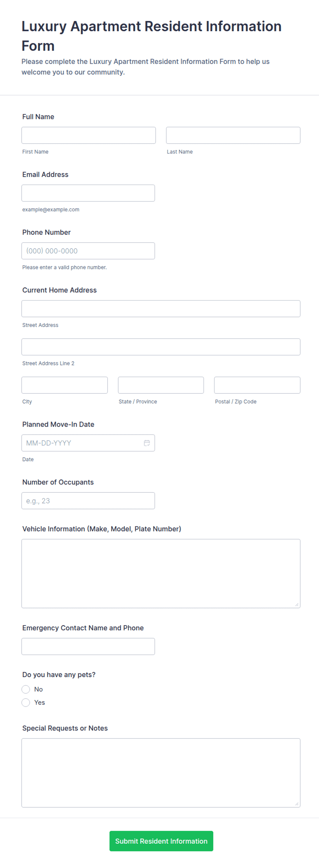Click the Special Requests or Notes textarea
The image size is (319, 868).
point(161,773)
